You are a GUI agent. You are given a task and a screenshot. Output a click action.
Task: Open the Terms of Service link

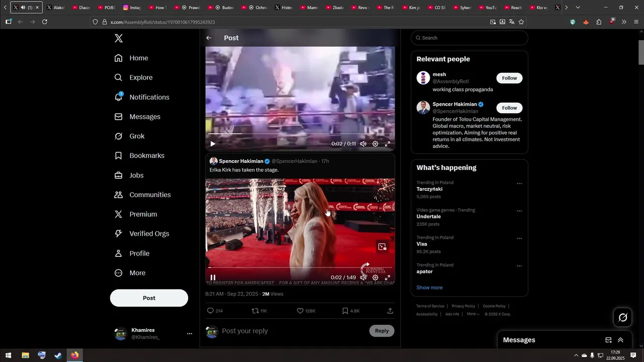(430, 306)
